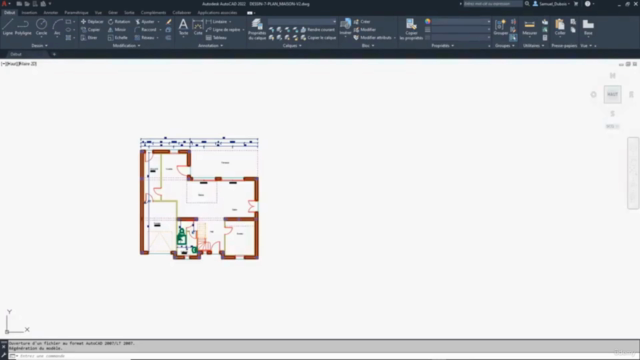Open Propriétés du calque manager
This screenshot has width=640, height=360.
pos(257,29)
